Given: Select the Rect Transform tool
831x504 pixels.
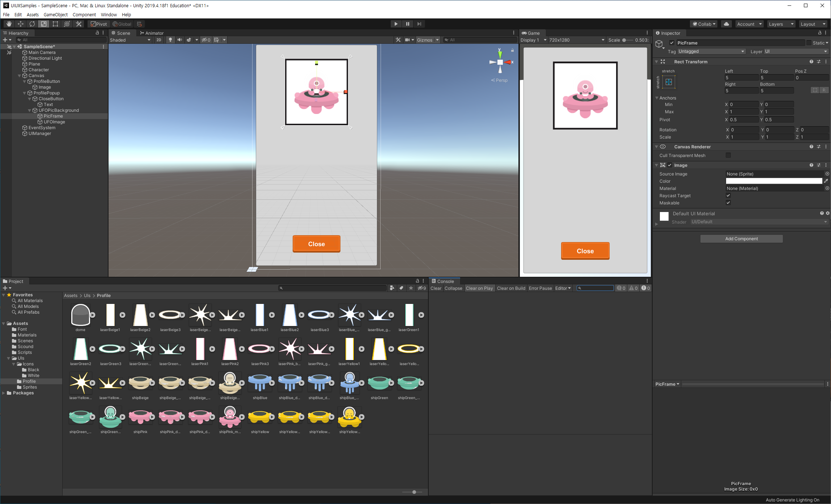Looking at the screenshot, I should point(55,24).
